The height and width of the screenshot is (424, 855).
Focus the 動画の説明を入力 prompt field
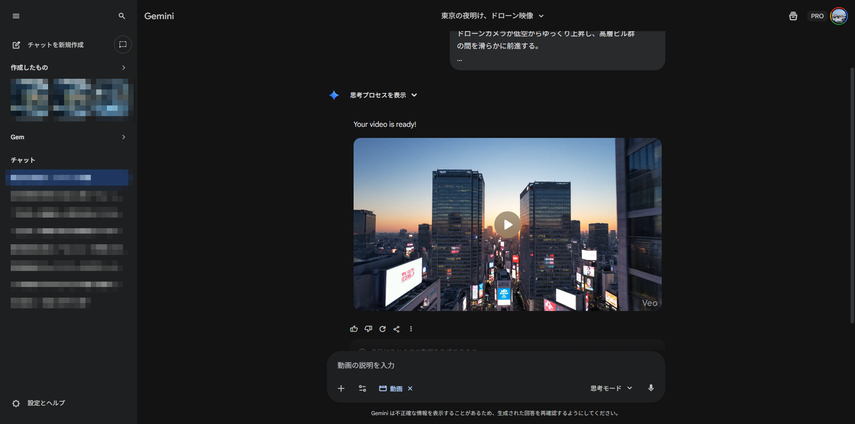pos(496,365)
